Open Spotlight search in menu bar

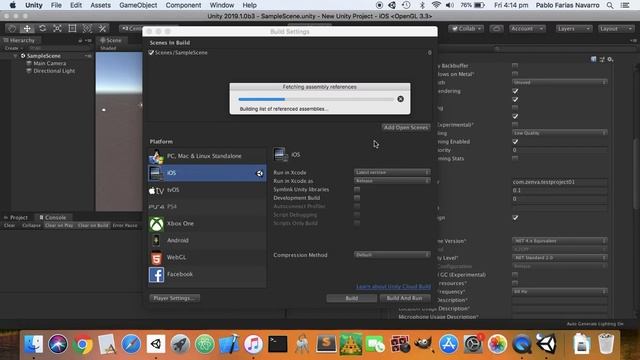610,5
